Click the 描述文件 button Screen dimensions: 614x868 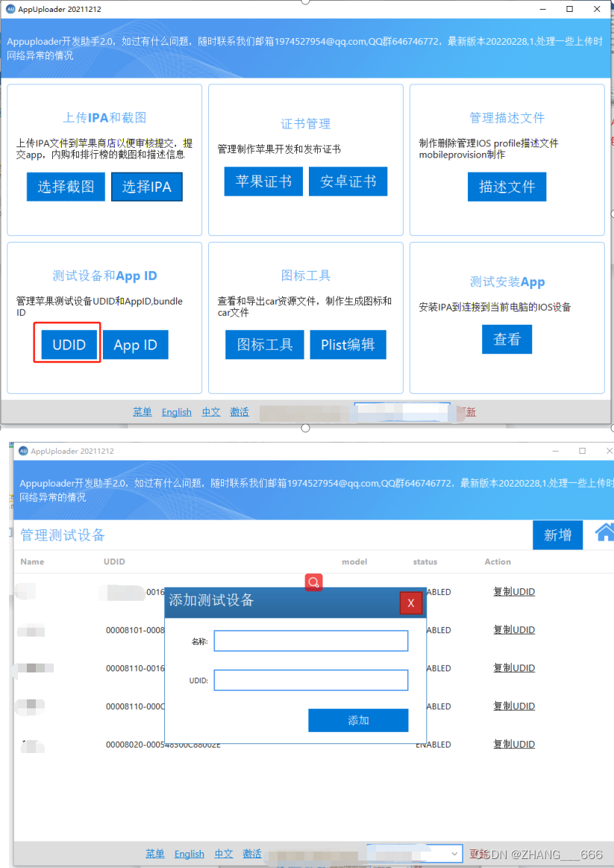[507, 187]
